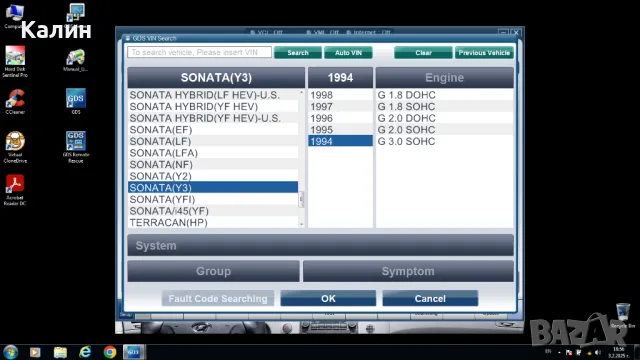Select TERRACAN(HP) in the model list
The width and height of the screenshot is (640, 360).
[x=213, y=222]
